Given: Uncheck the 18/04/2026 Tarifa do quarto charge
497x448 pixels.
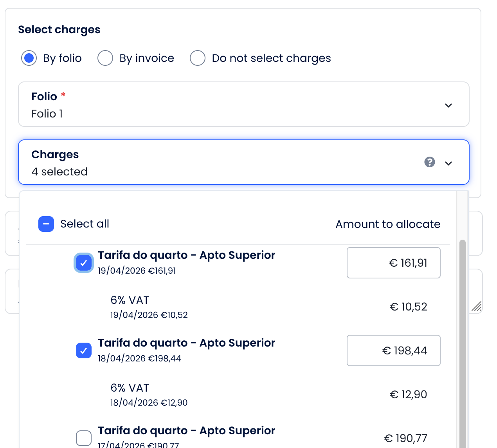Looking at the screenshot, I should (x=84, y=350).
